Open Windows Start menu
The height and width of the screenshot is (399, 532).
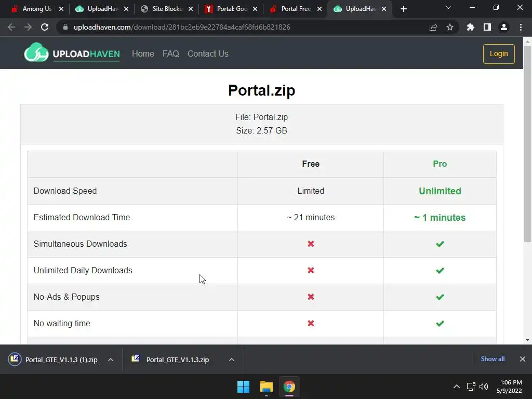pos(243,387)
